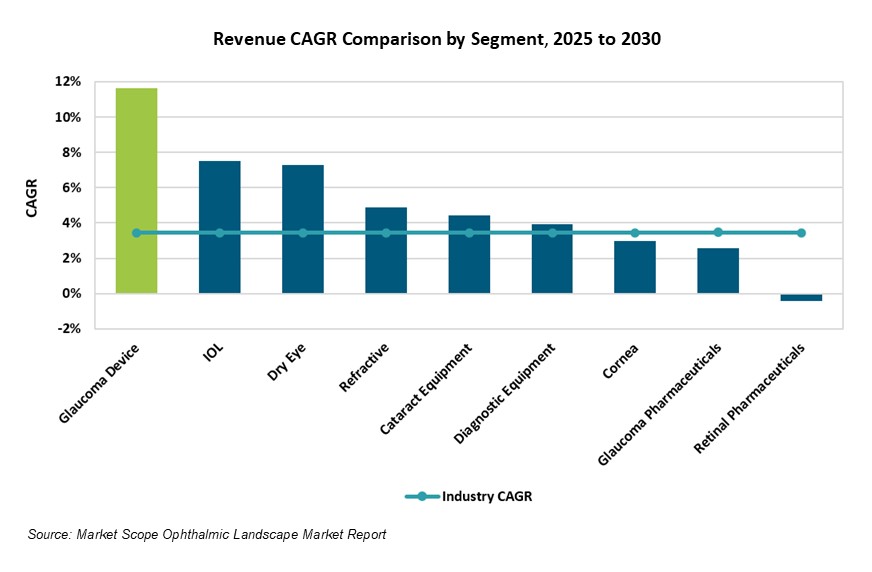
Task: Click the Industry CAGR legend line marker
Action: coord(422,496)
